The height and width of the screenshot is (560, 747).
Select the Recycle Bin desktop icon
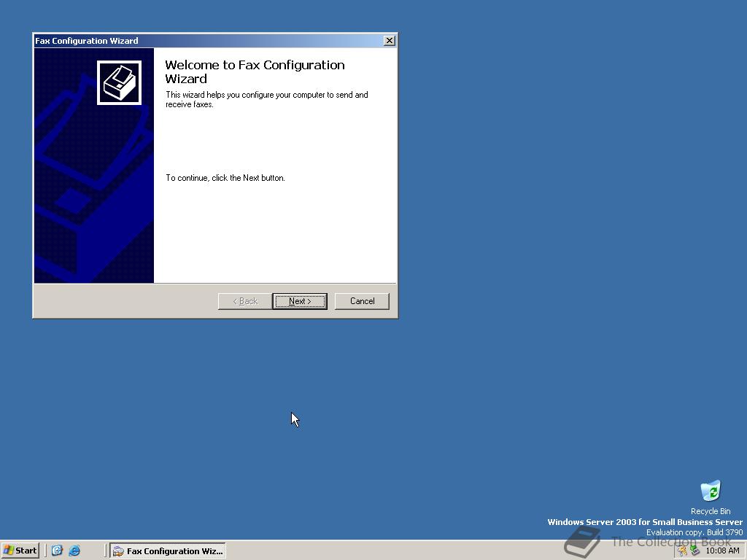(x=711, y=497)
